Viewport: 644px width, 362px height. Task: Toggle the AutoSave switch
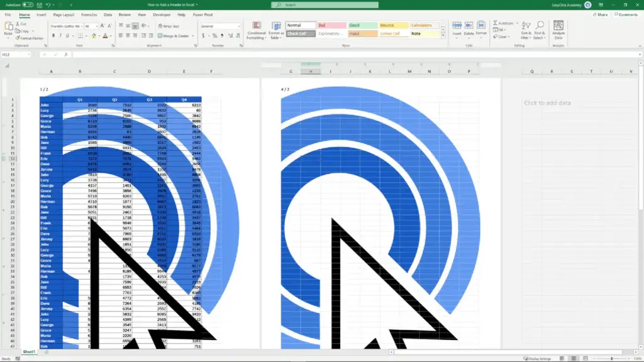(x=28, y=5)
